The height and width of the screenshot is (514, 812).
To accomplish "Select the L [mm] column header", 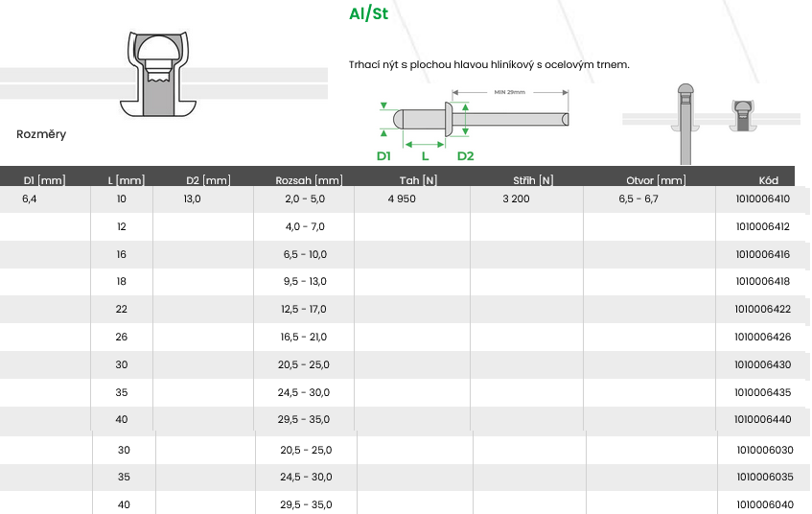I will [x=127, y=180].
